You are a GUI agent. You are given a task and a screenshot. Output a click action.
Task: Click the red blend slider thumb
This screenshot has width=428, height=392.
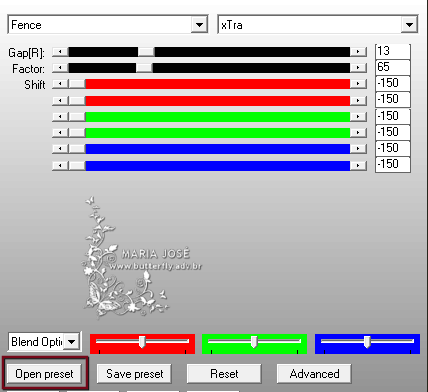pyautogui.click(x=142, y=342)
